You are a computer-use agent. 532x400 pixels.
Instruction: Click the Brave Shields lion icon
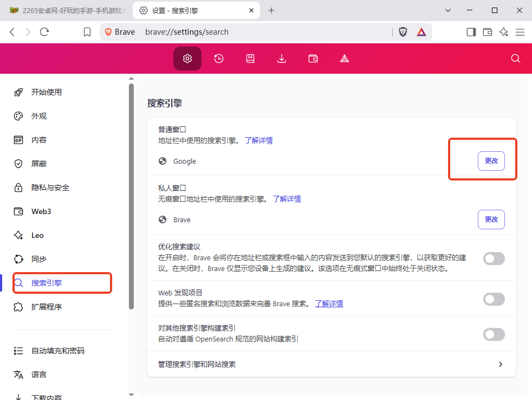click(x=403, y=32)
